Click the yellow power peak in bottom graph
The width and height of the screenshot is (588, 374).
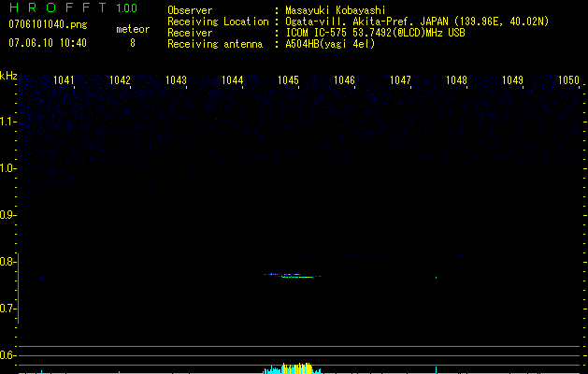pyautogui.click(x=297, y=368)
